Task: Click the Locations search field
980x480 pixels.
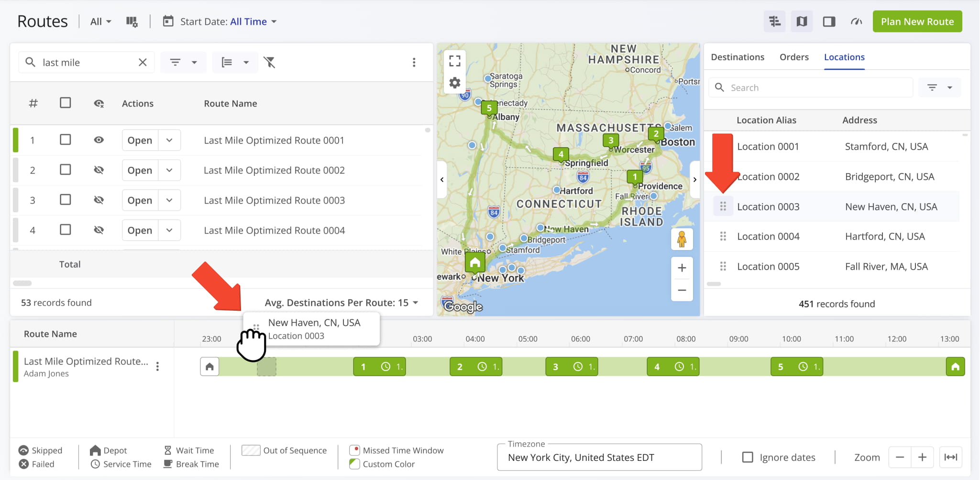Action: (x=811, y=87)
